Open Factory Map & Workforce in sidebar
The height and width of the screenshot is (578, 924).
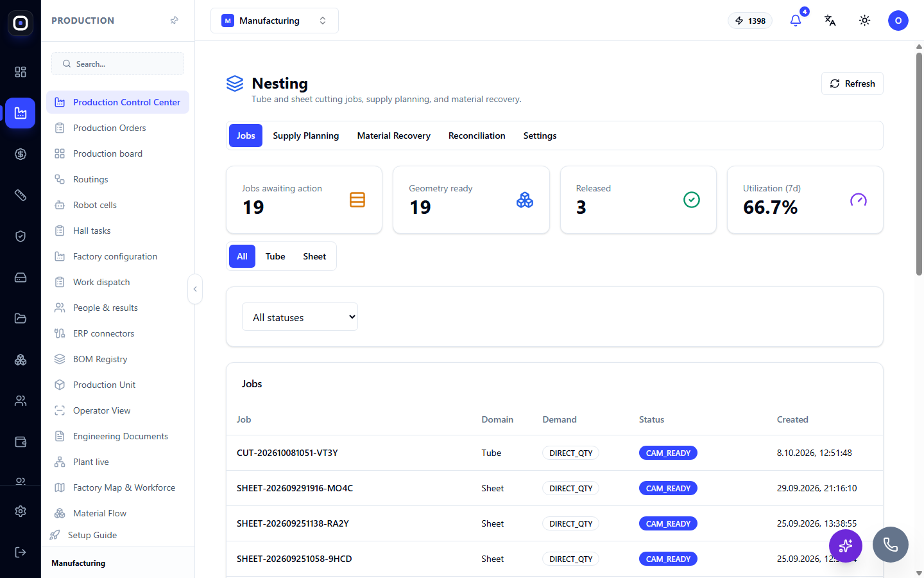tap(117, 487)
